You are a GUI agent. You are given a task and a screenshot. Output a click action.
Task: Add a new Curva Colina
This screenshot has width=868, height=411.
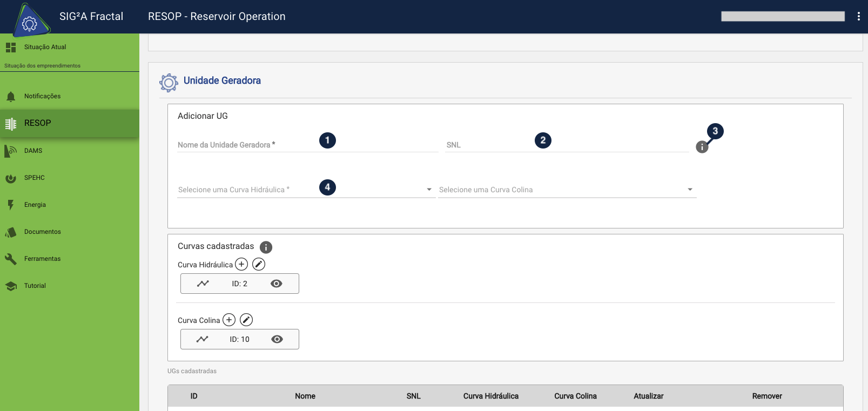229,320
